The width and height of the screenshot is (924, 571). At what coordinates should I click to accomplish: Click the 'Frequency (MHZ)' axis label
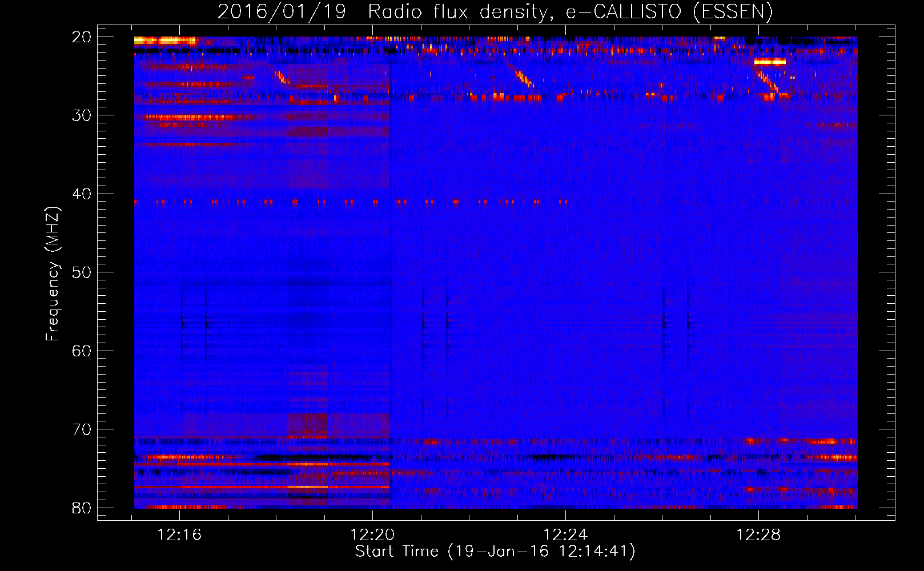pos(53,274)
